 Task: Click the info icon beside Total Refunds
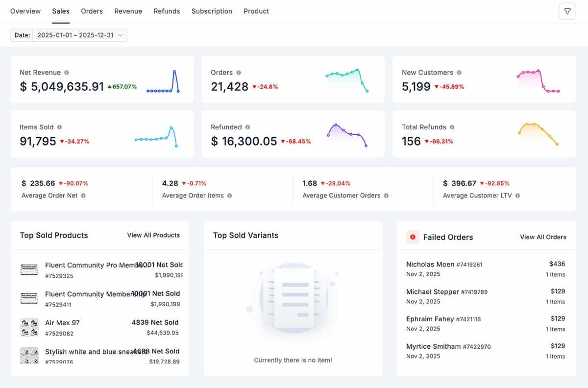coord(451,127)
